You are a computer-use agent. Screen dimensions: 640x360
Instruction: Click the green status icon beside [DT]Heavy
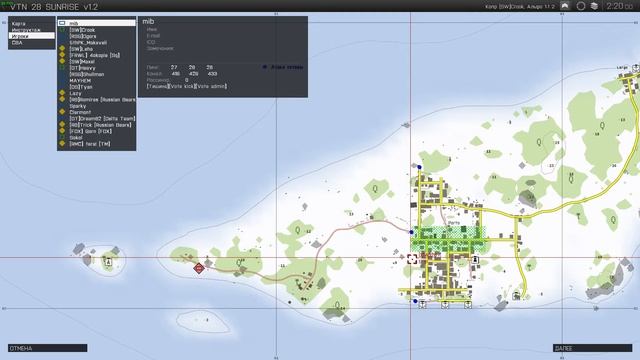(62, 68)
